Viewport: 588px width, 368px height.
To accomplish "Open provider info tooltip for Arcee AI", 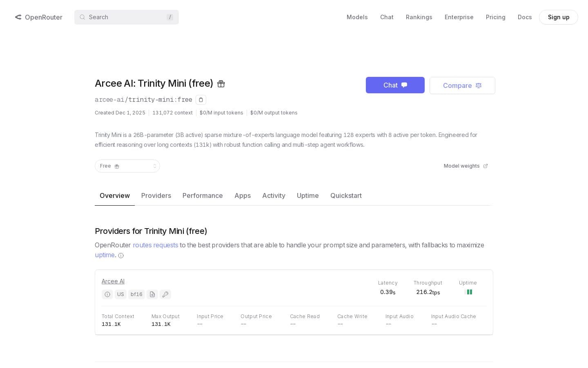I will click(x=107, y=294).
